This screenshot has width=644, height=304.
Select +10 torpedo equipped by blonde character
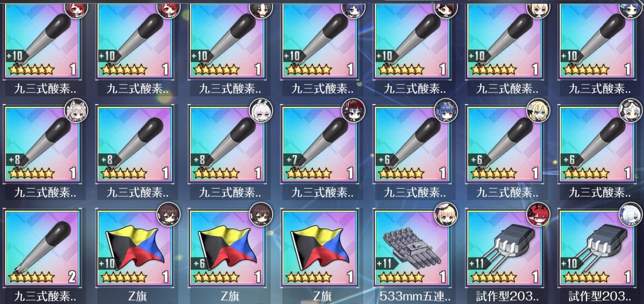pyautogui.click(x=505, y=40)
